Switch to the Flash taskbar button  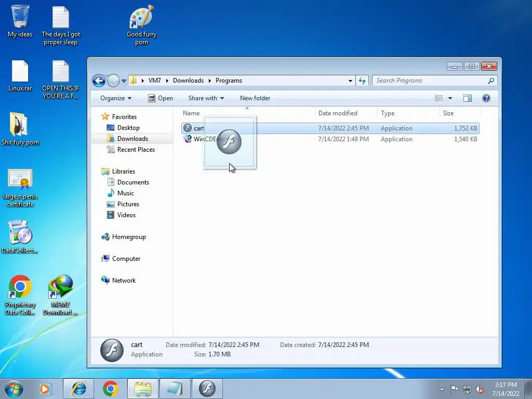[x=207, y=389]
